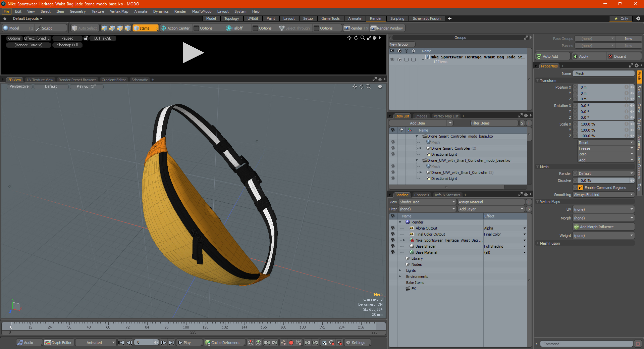Maximize the Groups panel
Viewport: 644px width, 349px height.
(526, 38)
